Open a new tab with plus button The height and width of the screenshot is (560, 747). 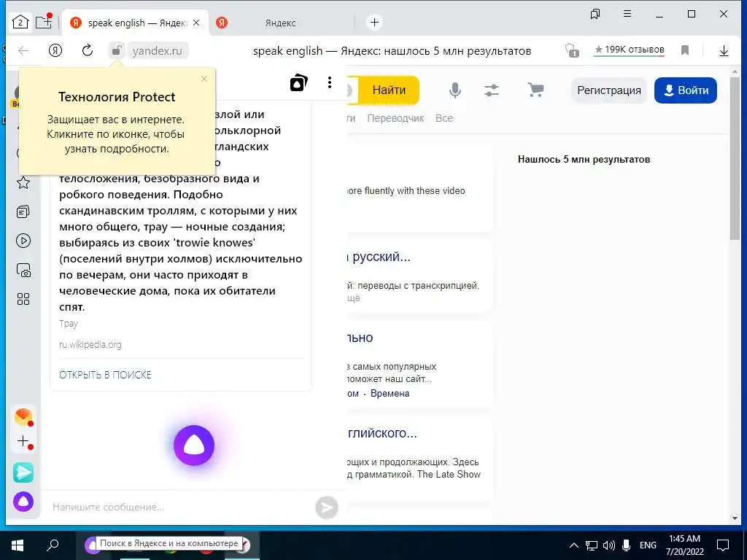374,23
